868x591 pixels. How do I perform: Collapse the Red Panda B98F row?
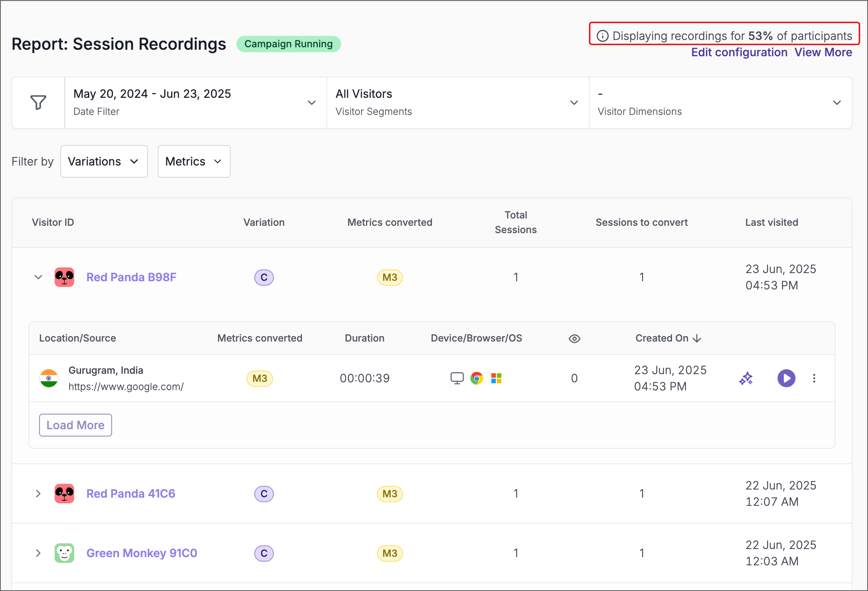[x=38, y=277]
